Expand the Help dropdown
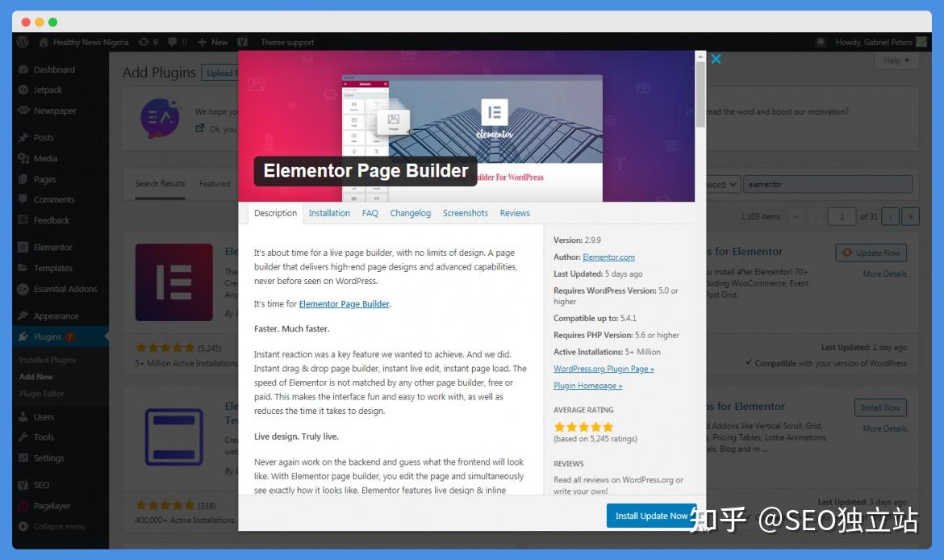944x560 pixels. pos(896,61)
